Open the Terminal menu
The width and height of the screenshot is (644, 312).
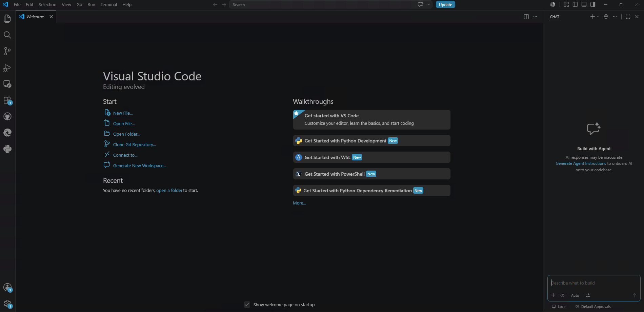[x=109, y=5]
